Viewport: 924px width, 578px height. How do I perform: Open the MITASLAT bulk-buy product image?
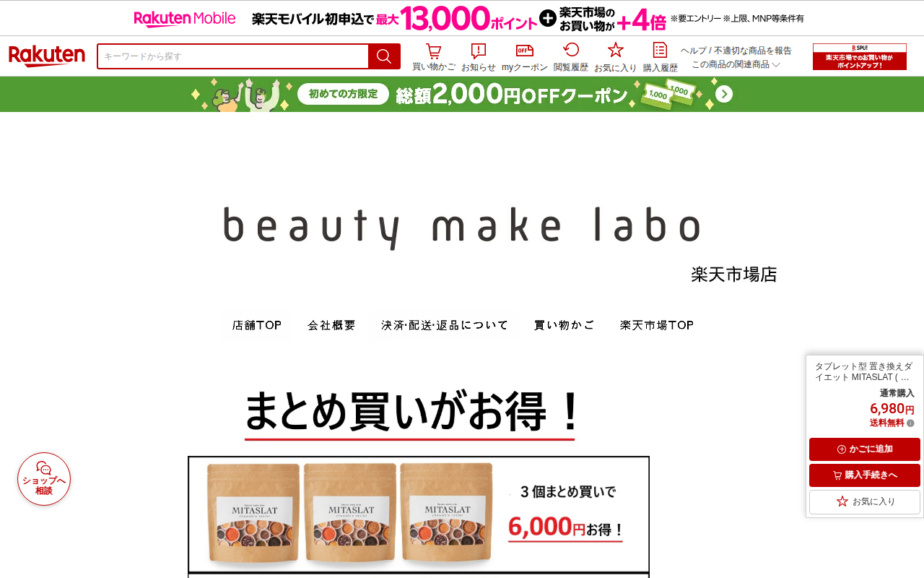tap(419, 515)
